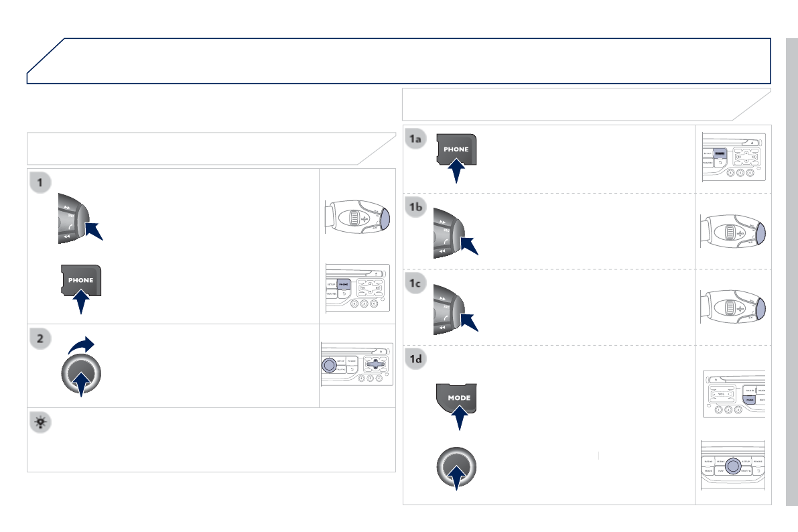The image size is (798, 532).
Task: Select the 1c step badge
Action: (415, 283)
